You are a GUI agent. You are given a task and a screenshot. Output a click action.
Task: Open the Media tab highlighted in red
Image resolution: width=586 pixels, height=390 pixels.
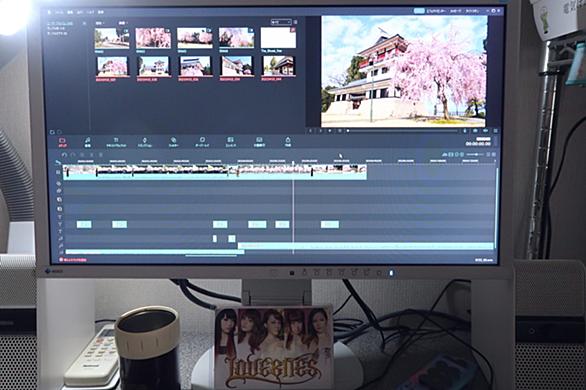(x=63, y=142)
